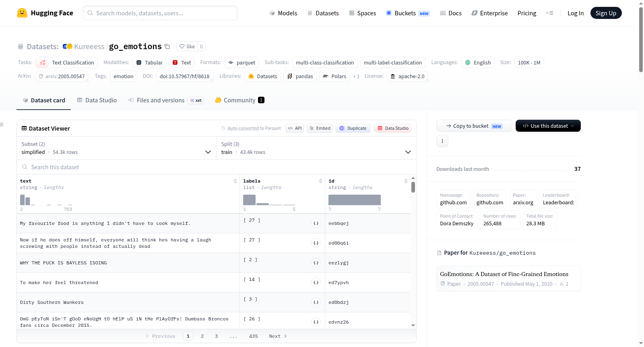Image resolution: width=644 pixels, height=347 pixels.
Task: Expand JSON view for edvnz26 row labels
Action: (316, 322)
